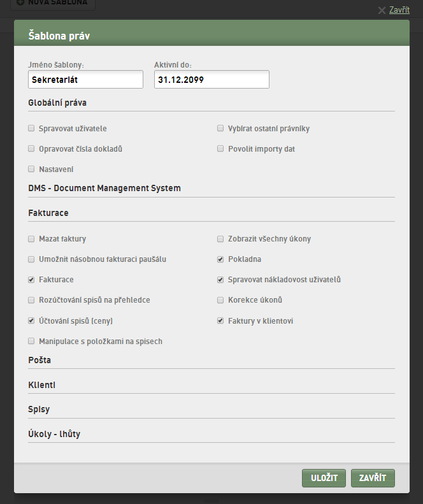423x504 pixels.
Task: Expand the Spisy section header
Action: point(39,409)
